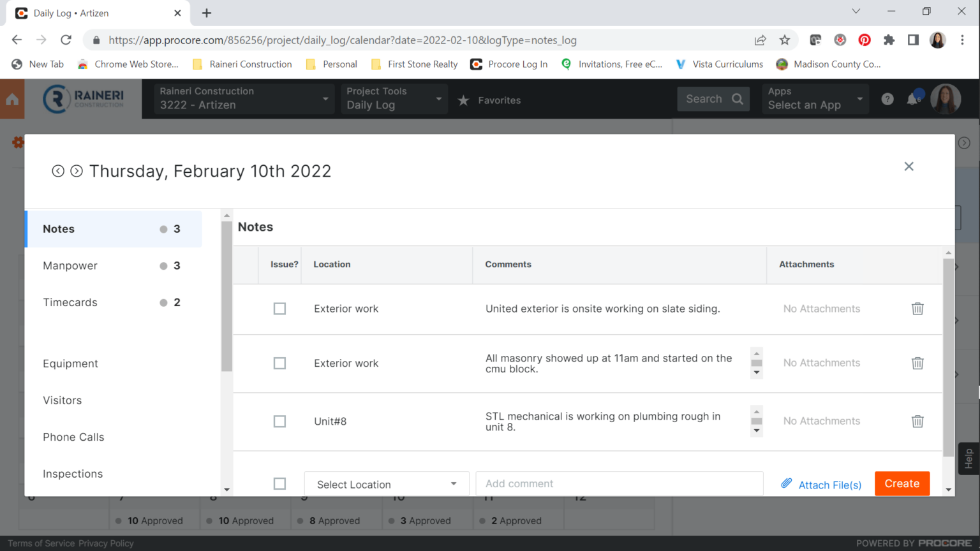The height and width of the screenshot is (551, 980).
Task: Bookmark this page star icon
Action: pos(785,40)
